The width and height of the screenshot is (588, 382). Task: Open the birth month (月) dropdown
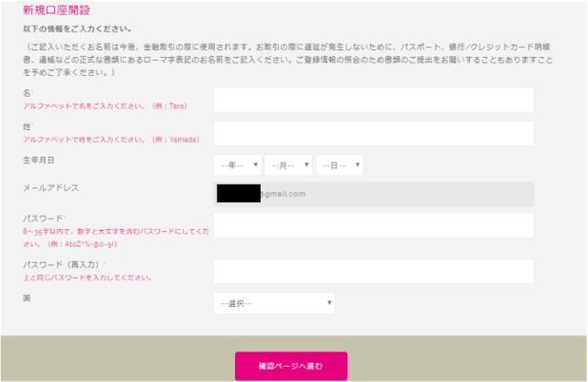point(288,165)
